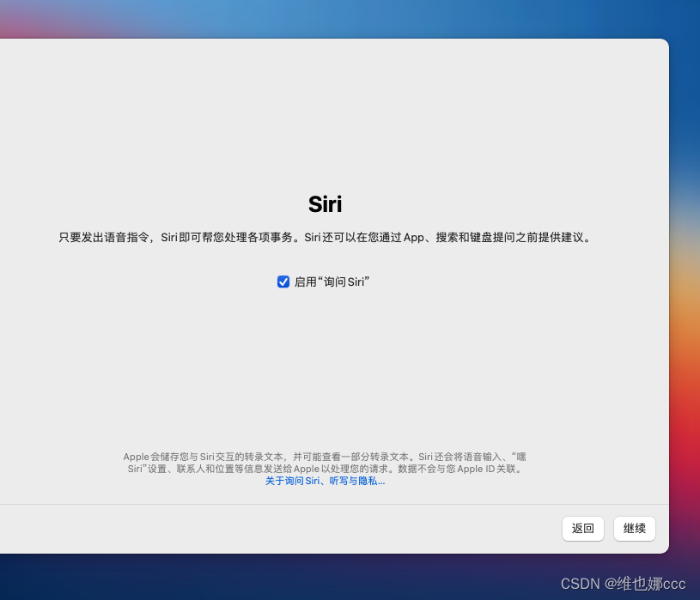This screenshot has height=600, width=700.
Task: Uncheck the 启用"询问 Siri" checkbox
Action: click(283, 282)
